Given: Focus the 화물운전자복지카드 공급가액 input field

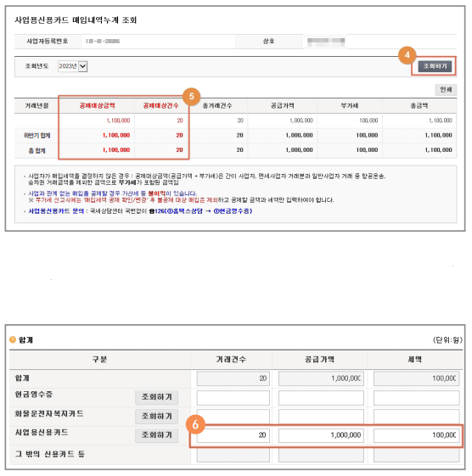Looking at the screenshot, I should 321,417.
